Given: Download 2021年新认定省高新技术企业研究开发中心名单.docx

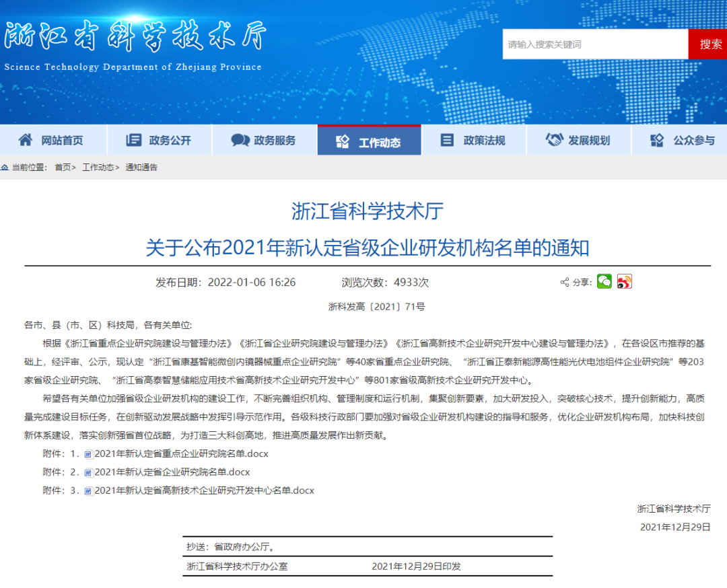Looking at the screenshot, I should point(205,490).
